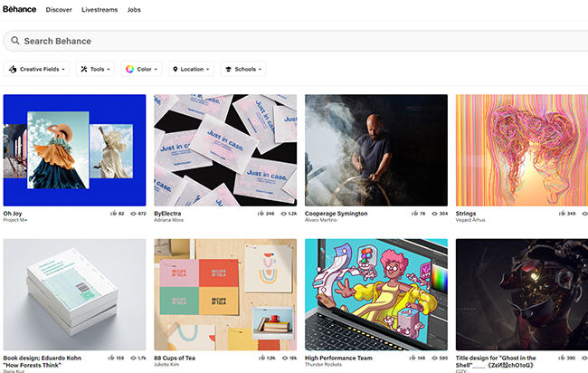
Task: Expand the Schools filter dropdown
Action: click(243, 69)
